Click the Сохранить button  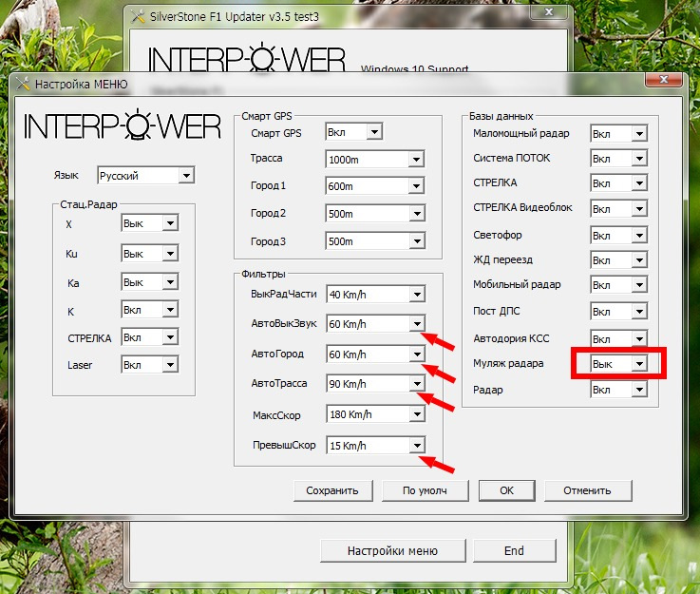(x=332, y=490)
